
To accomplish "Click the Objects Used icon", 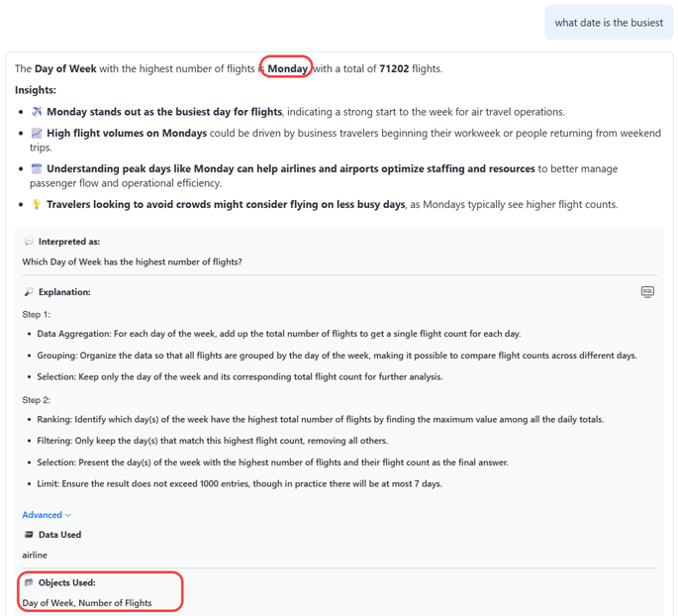I will (29, 583).
